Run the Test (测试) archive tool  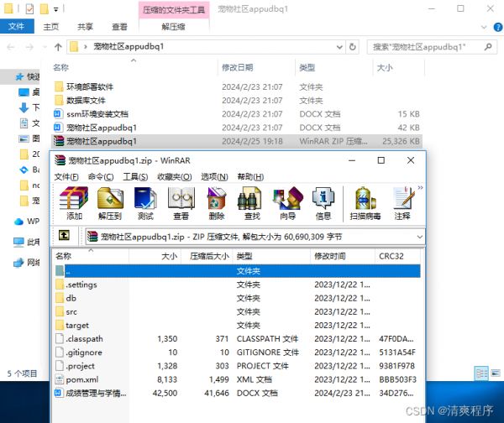(145, 203)
